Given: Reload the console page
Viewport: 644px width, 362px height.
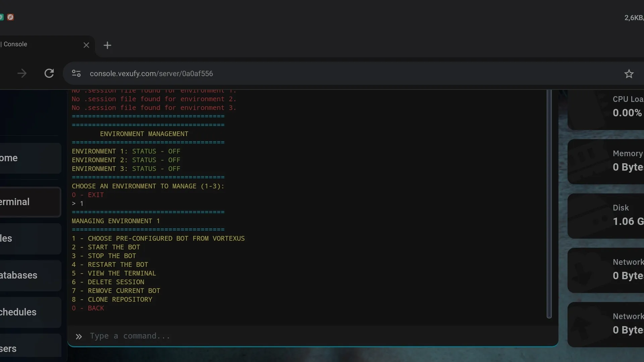Looking at the screenshot, I should click(x=49, y=73).
